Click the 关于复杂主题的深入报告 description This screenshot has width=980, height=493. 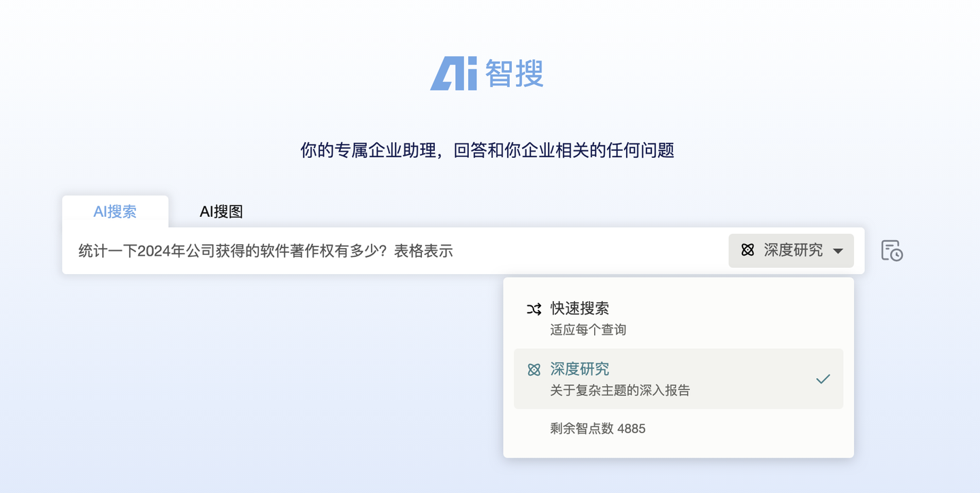point(620,390)
